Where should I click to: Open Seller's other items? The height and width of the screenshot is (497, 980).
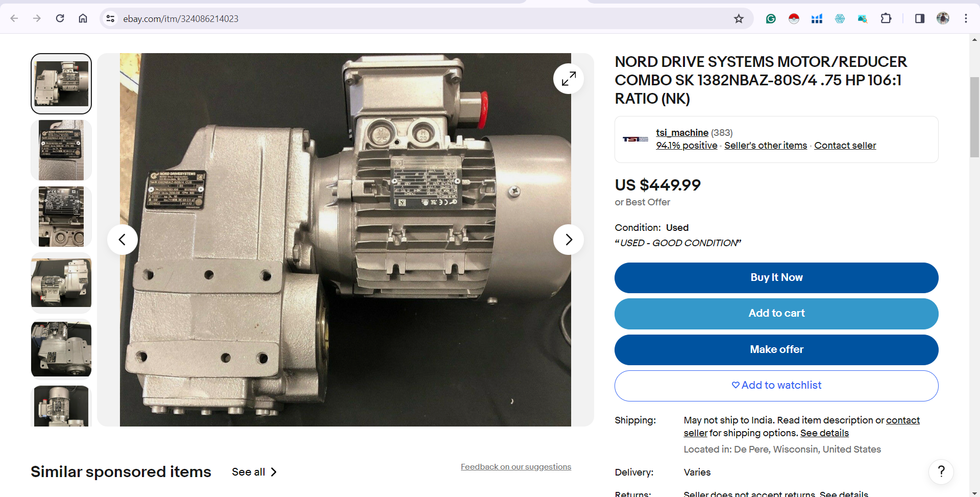pyautogui.click(x=766, y=146)
